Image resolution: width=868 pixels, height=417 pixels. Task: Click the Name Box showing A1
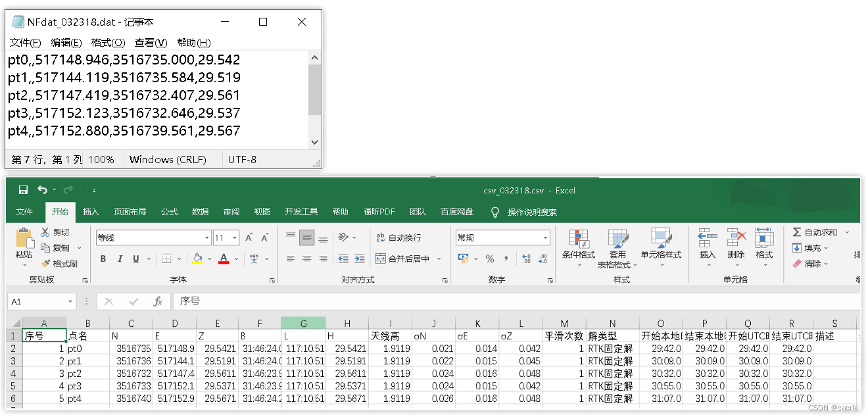tap(36, 301)
